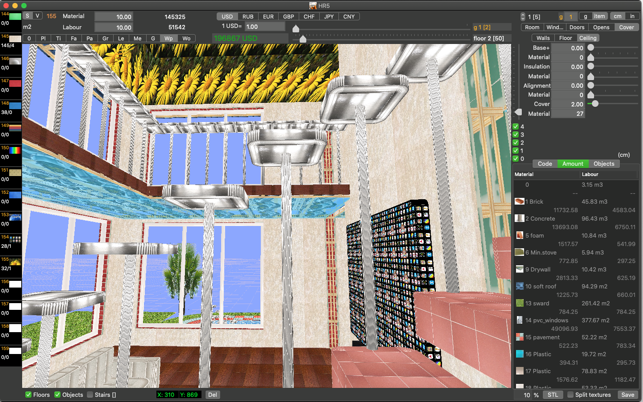Pick red material swatch 147
This screenshot has width=643, height=402.
coord(15,83)
